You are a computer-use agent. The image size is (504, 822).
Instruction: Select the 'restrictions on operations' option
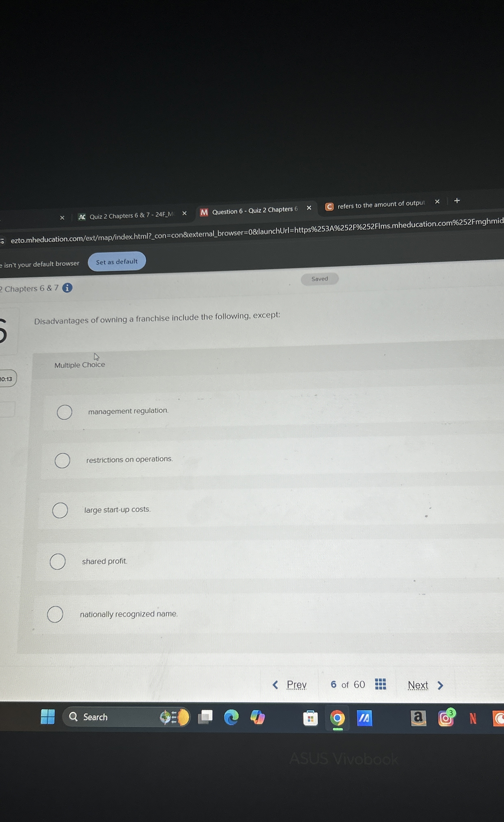point(62,460)
